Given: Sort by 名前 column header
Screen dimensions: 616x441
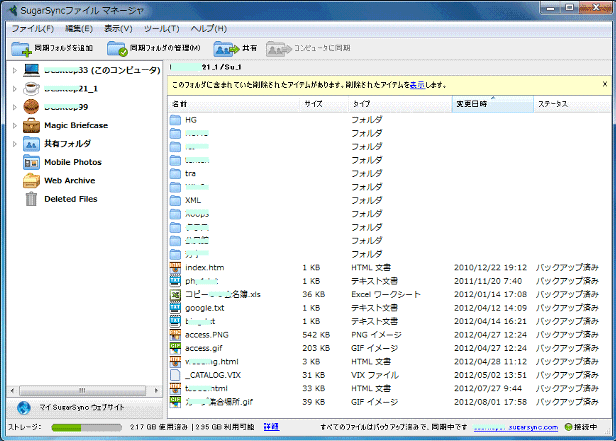Looking at the screenshot, I should click(x=234, y=104).
